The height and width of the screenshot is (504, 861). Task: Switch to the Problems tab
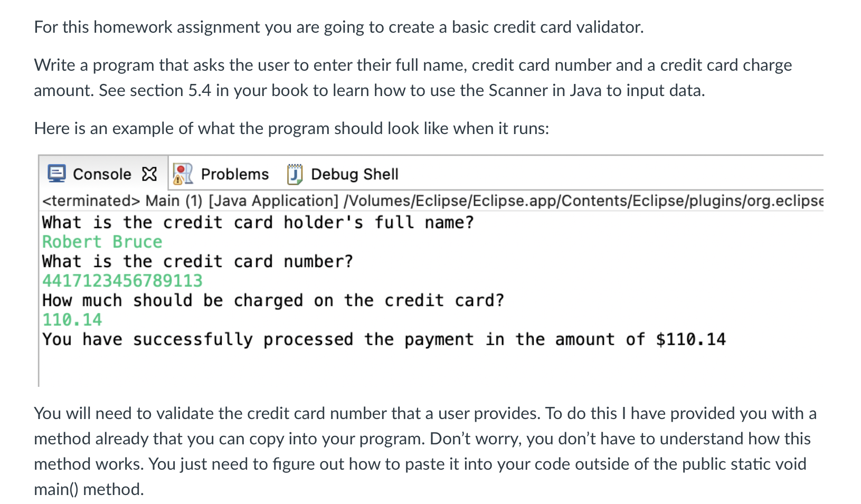[234, 174]
